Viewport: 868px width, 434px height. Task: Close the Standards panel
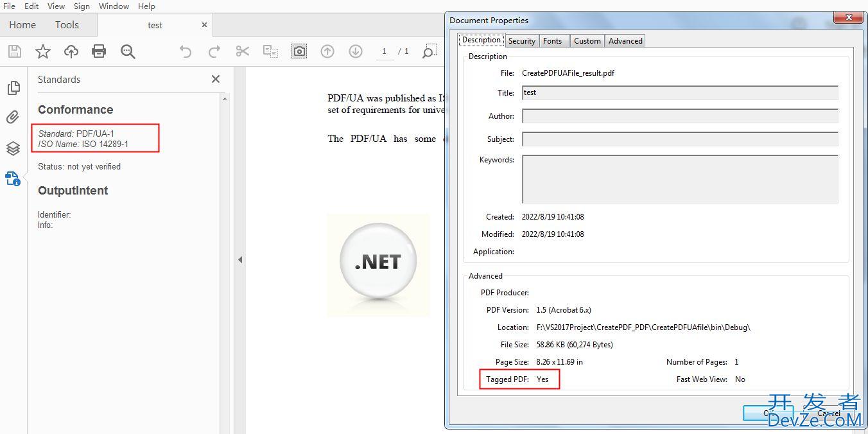[216, 79]
